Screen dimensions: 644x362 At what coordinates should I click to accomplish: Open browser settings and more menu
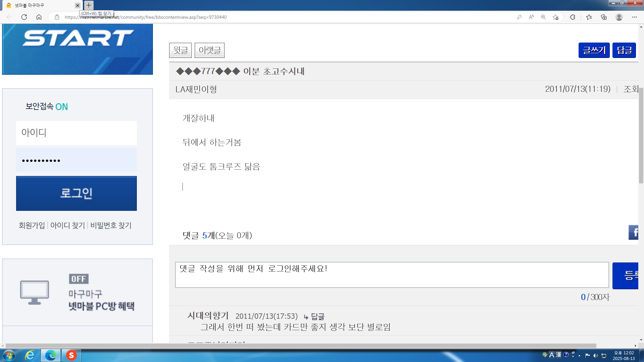634,17
